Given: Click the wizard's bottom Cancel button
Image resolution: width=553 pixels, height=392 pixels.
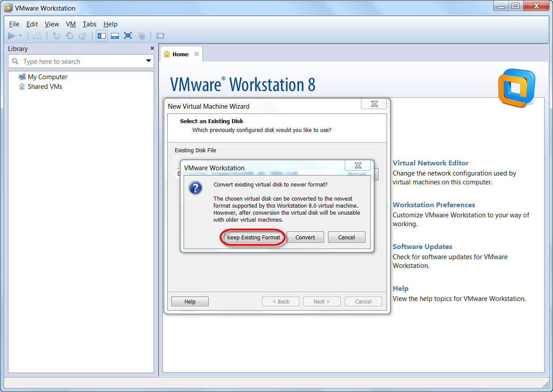Looking at the screenshot, I should click(x=363, y=302).
